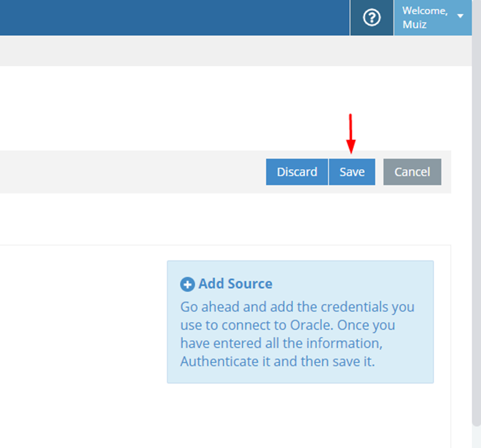Click the word Authenticate in the tip
The width and height of the screenshot is (481, 448).
220,362
